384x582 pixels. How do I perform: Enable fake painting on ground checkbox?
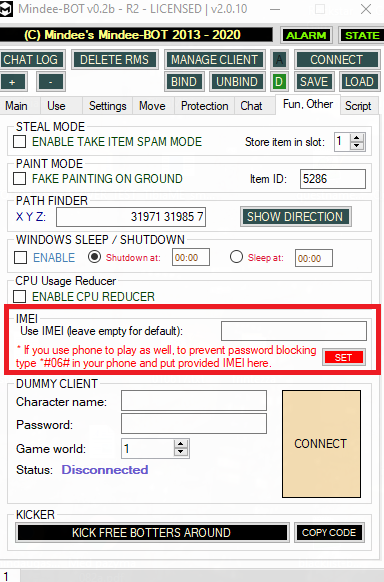coord(20,179)
